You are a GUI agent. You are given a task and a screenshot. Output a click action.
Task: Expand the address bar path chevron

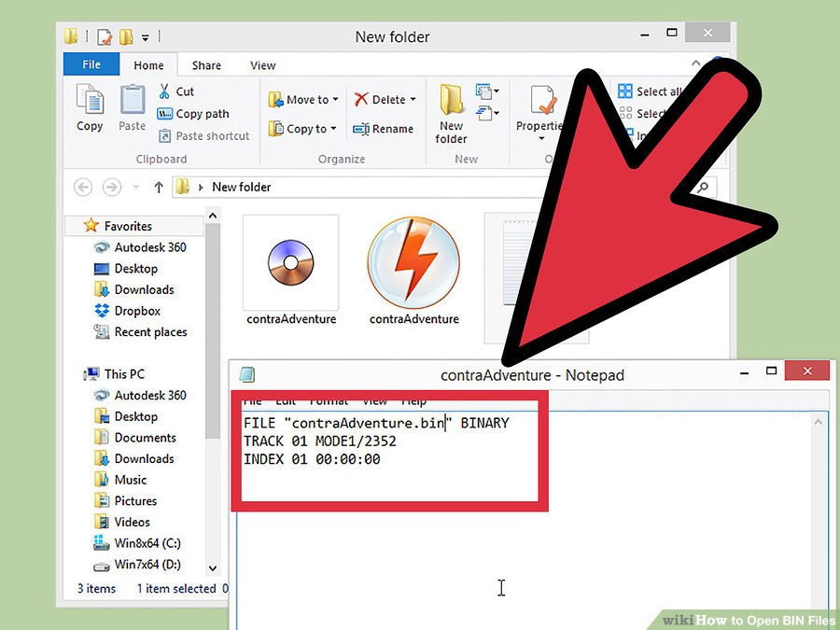[x=201, y=187]
